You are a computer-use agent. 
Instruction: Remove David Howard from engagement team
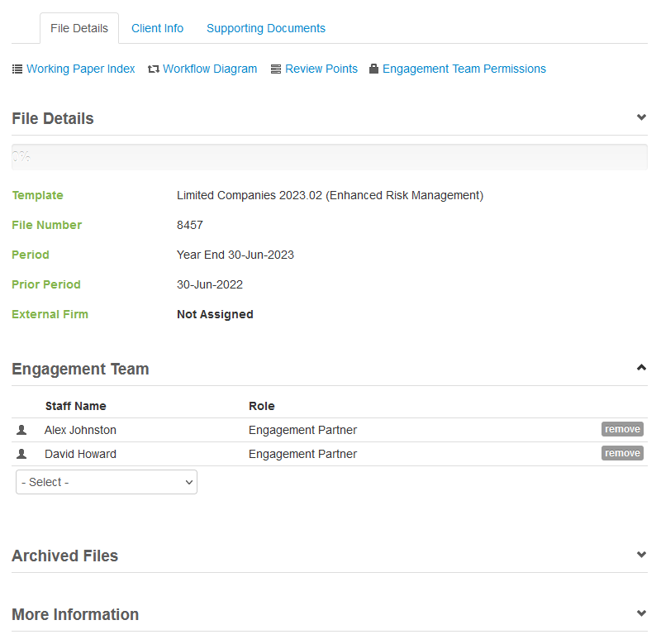tap(621, 453)
